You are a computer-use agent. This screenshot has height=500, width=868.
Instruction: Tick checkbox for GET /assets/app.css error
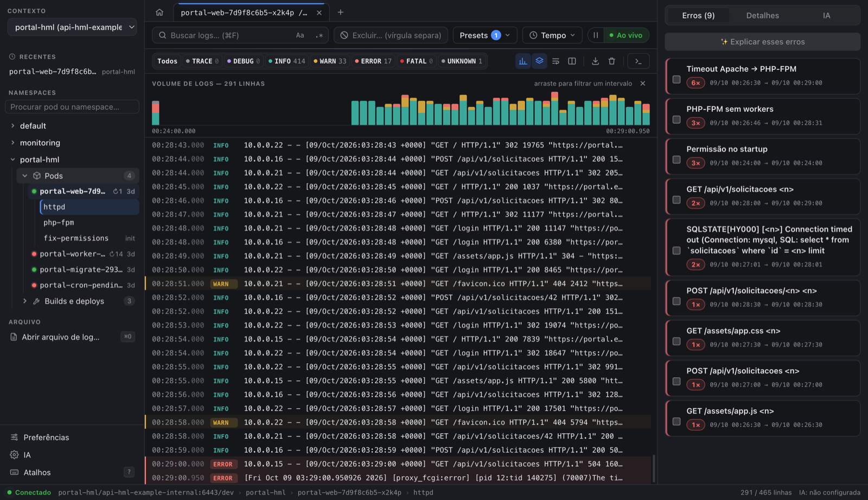tap(676, 341)
